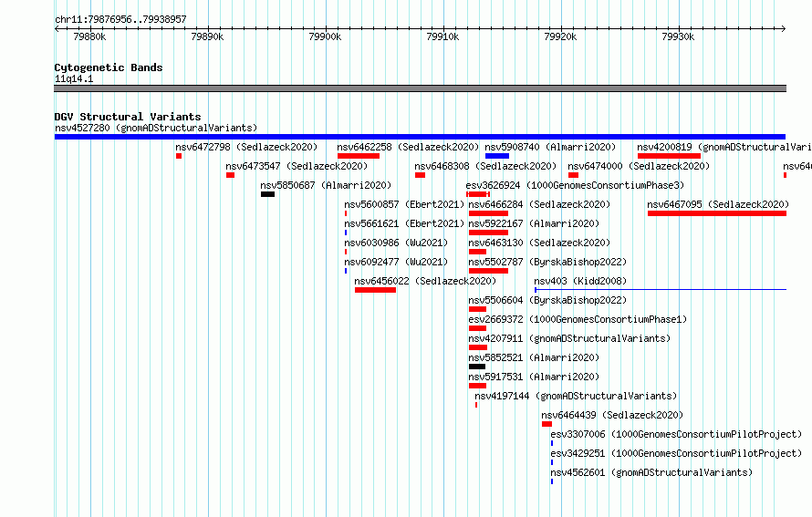Open nsv6466284 (Sedlazeck2020) entry

tap(539, 204)
